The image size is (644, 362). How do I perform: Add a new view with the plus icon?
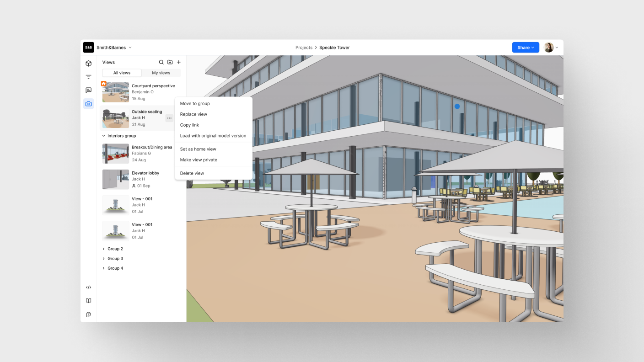click(x=178, y=62)
